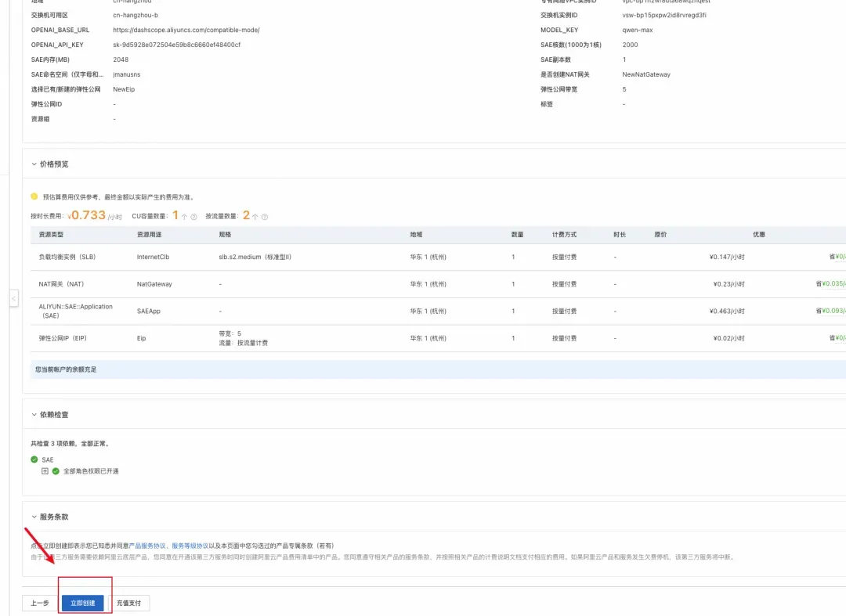The height and width of the screenshot is (616, 846).
Task: Click the help icon beside 按流量数量
Action: click(x=265, y=217)
